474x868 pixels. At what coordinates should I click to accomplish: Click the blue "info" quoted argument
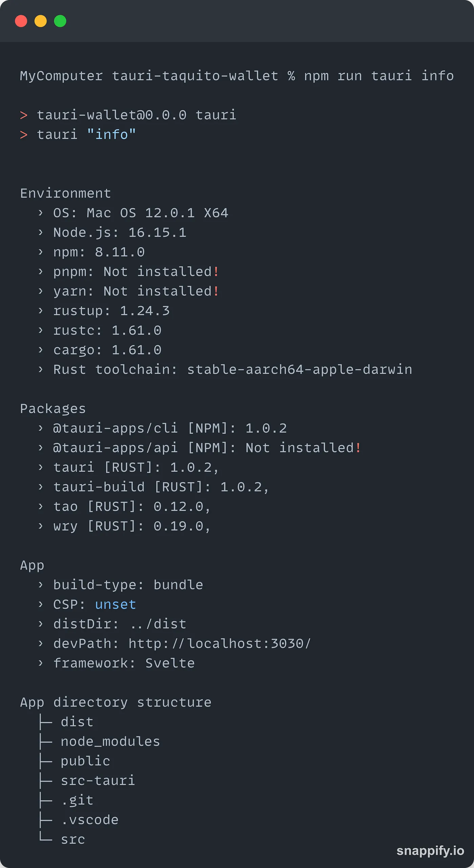point(111,135)
